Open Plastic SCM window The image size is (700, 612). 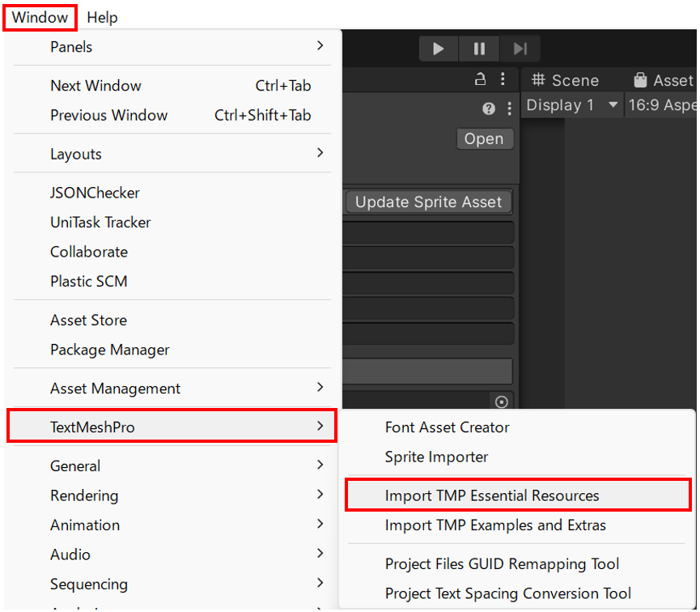click(x=172, y=281)
